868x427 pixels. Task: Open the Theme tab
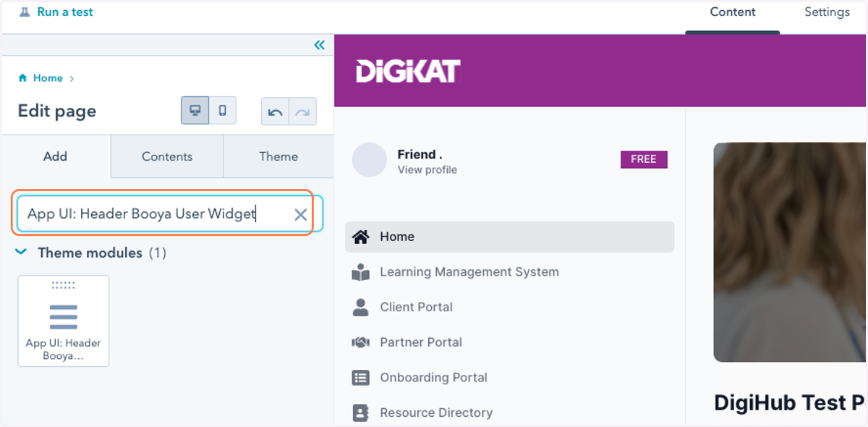pos(278,156)
